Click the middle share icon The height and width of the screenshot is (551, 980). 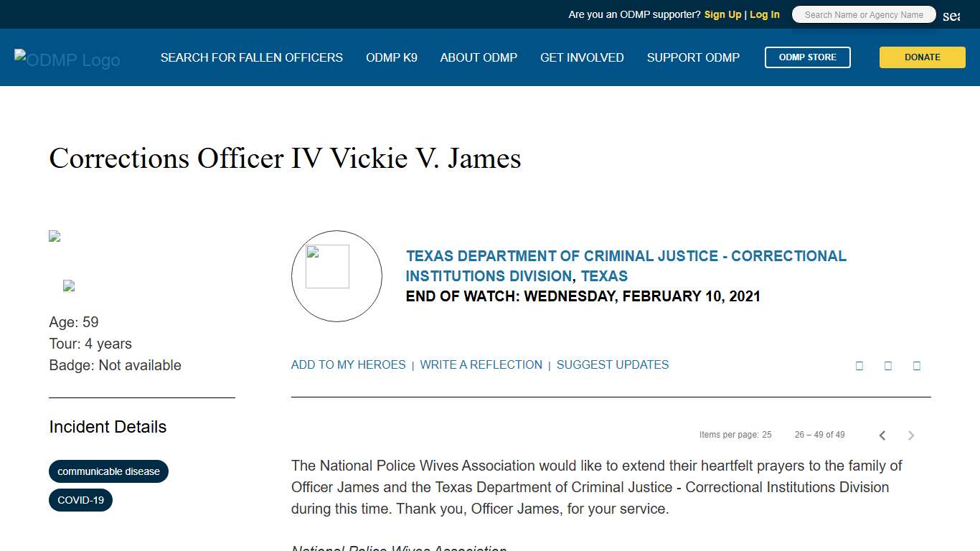887,366
